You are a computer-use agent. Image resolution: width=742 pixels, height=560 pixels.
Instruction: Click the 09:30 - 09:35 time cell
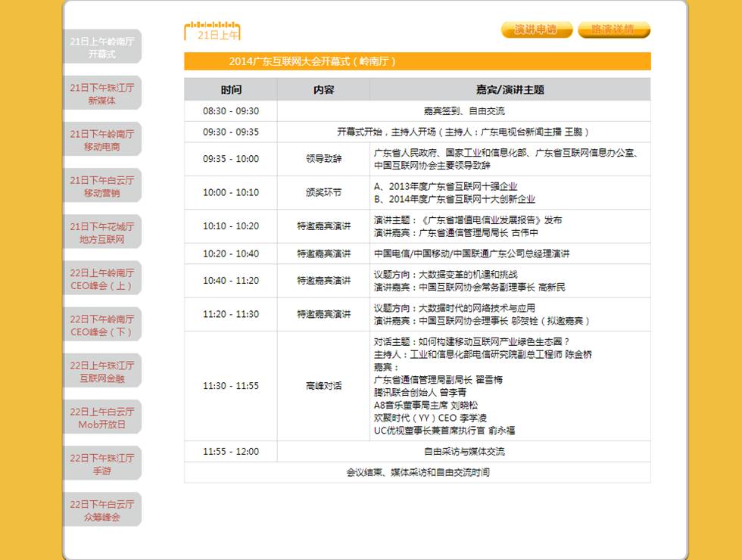[231, 132]
